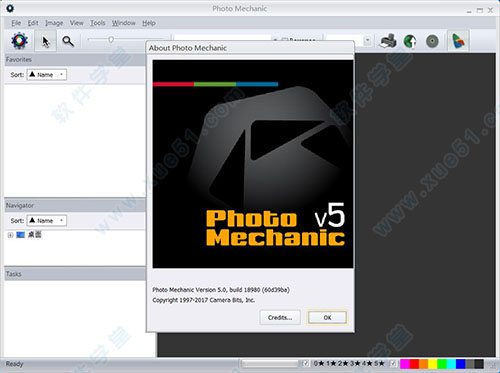Image resolution: width=500 pixels, height=373 pixels.
Task: Click OK in the About dialog
Action: pos(327,317)
